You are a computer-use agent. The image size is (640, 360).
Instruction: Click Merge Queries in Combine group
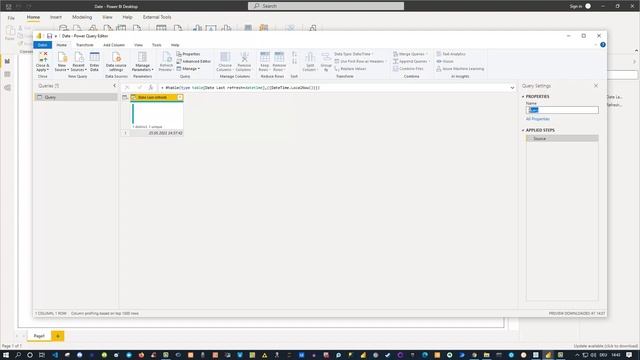pyautogui.click(x=409, y=54)
